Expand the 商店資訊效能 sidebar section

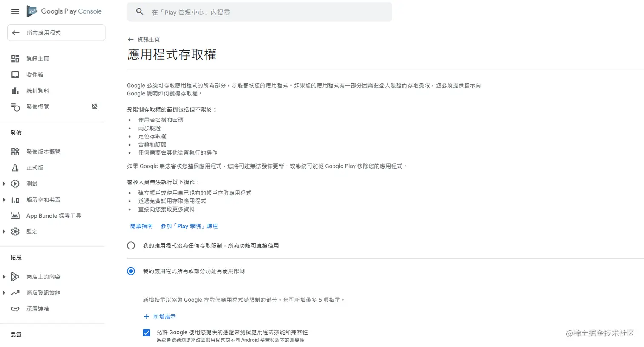pyautogui.click(x=4, y=293)
